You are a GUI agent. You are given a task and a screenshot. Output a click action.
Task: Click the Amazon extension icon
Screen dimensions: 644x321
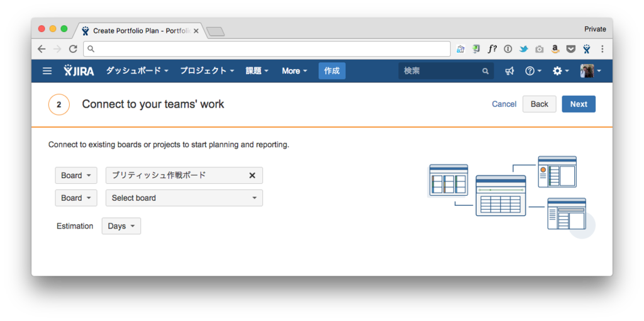pos(555,49)
